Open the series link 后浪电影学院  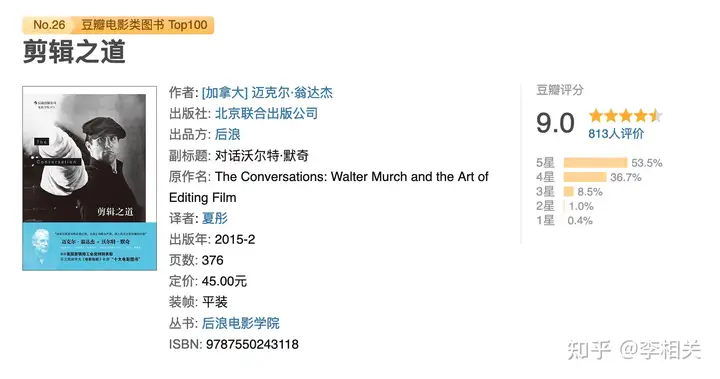(241, 323)
